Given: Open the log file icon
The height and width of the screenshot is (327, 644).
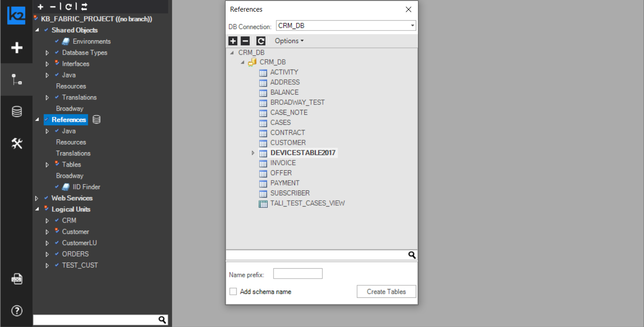Looking at the screenshot, I should click(17, 279).
